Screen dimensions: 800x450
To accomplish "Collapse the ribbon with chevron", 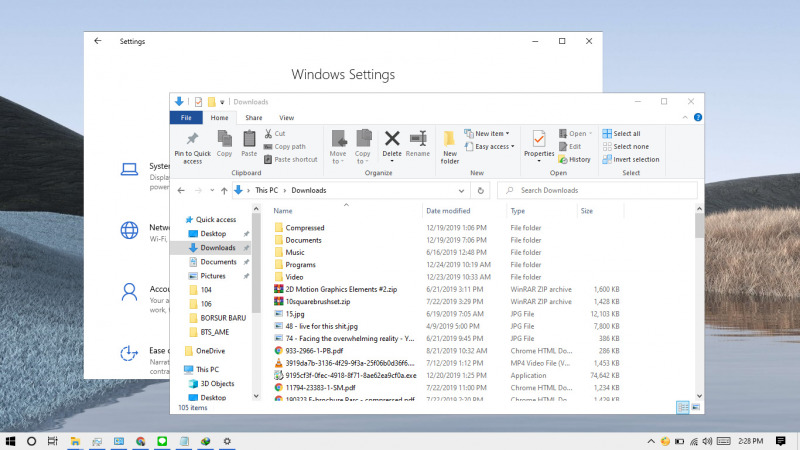I will (x=685, y=117).
